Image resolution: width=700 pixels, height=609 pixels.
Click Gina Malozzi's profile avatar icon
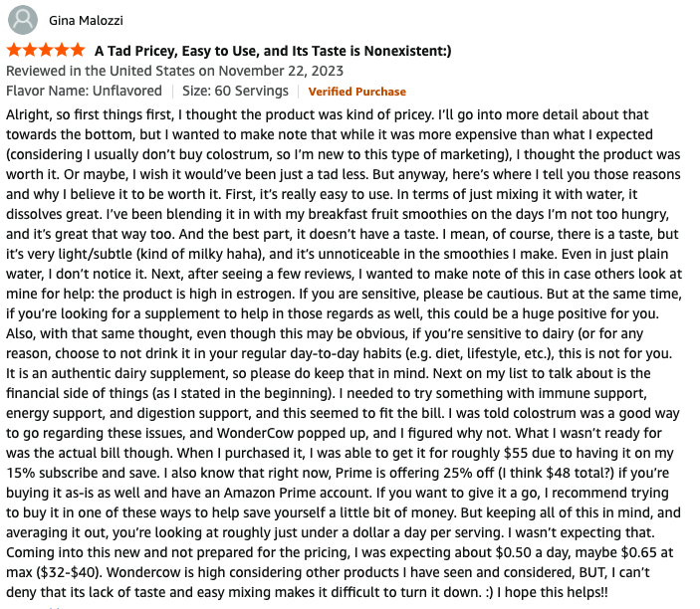[x=24, y=19]
